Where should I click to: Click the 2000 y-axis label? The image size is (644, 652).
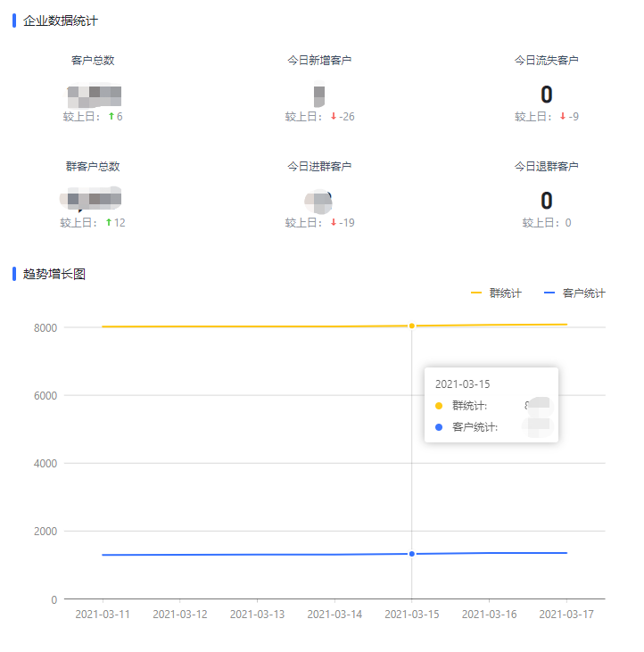pyautogui.click(x=45, y=532)
